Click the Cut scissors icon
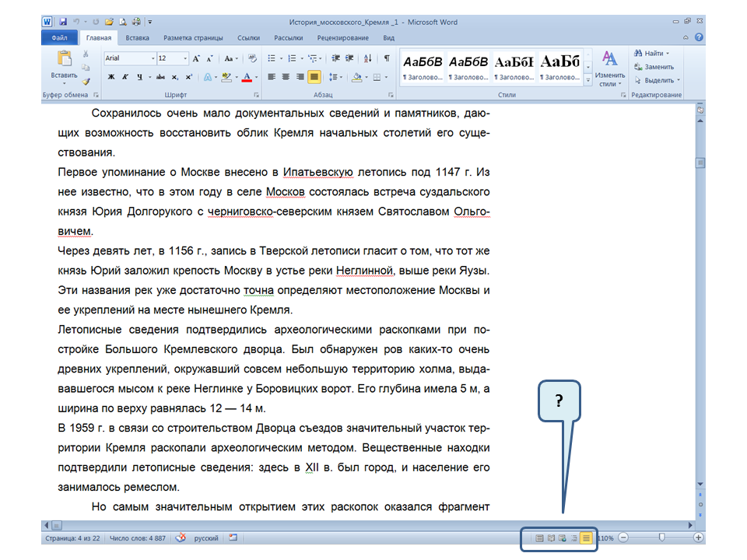Viewport: 747px width, 560px height. [x=86, y=55]
